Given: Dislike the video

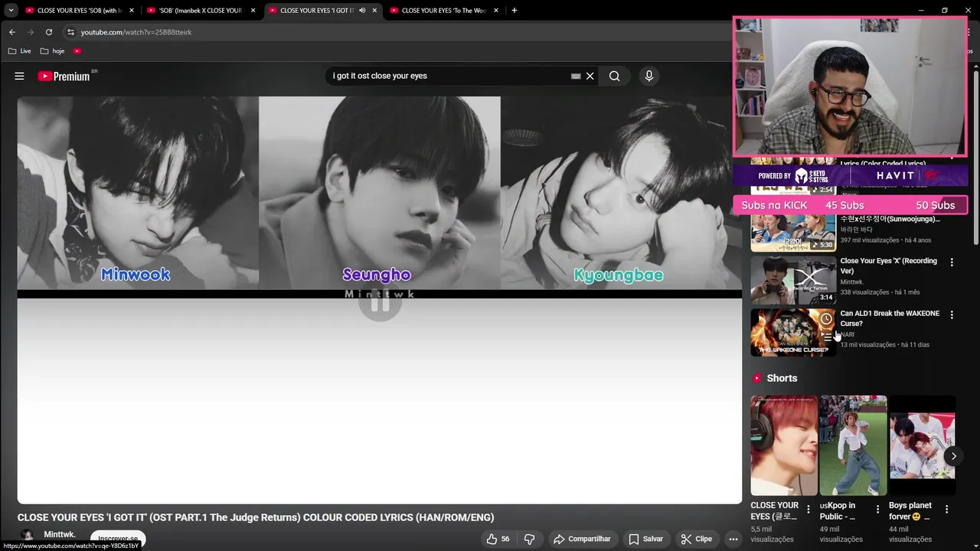Looking at the screenshot, I should [529, 539].
